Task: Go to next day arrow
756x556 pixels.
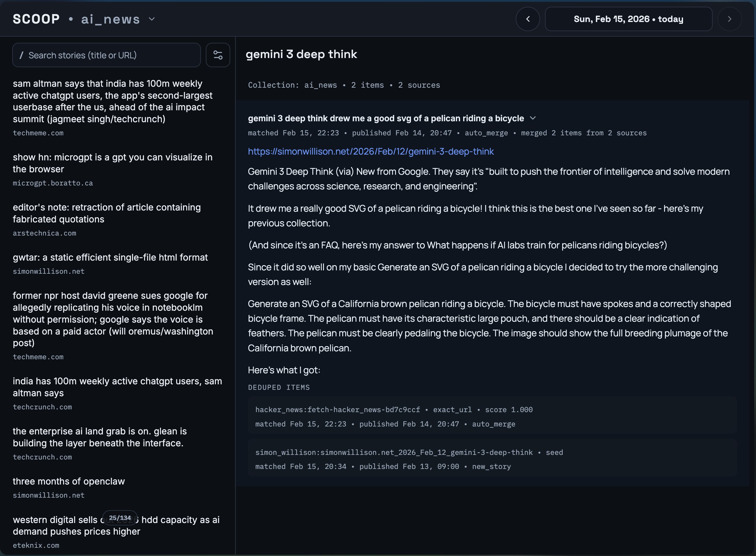Action: pyautogui.click(x=729, y=19)
